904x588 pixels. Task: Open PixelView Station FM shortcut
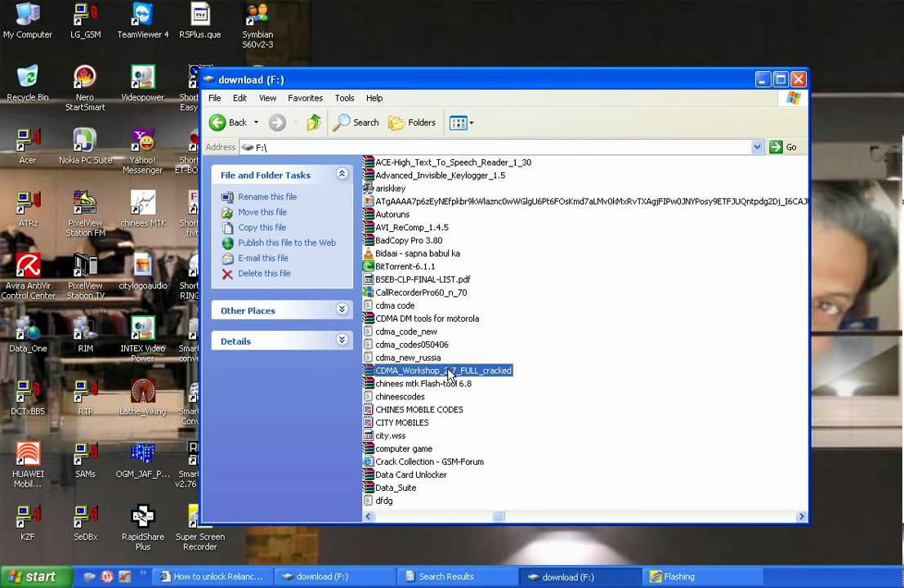[x=85, y=214]
